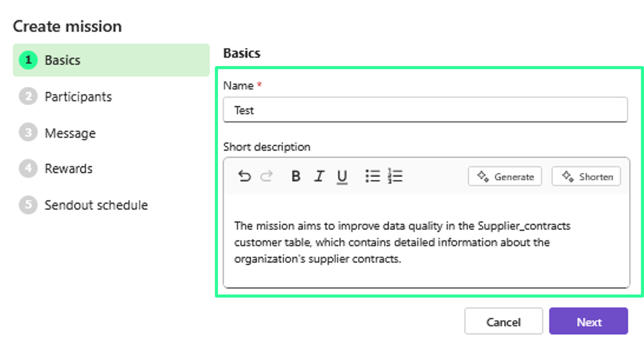Screen dimensions: 644x351
Task: Click the step 5 number circle
Action: 28,205
